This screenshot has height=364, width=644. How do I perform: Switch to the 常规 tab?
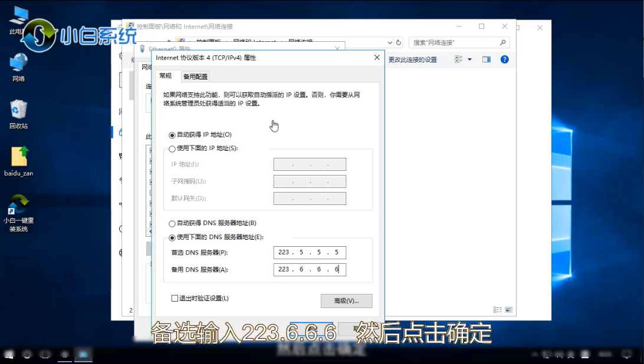pyautogui.click(x=166, y=76)
